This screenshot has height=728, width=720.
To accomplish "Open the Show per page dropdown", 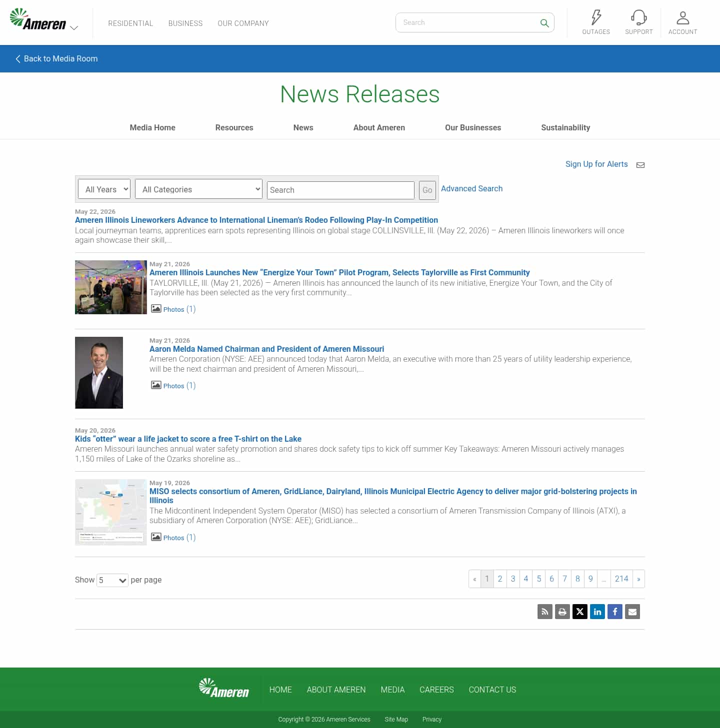I will 112,580.
